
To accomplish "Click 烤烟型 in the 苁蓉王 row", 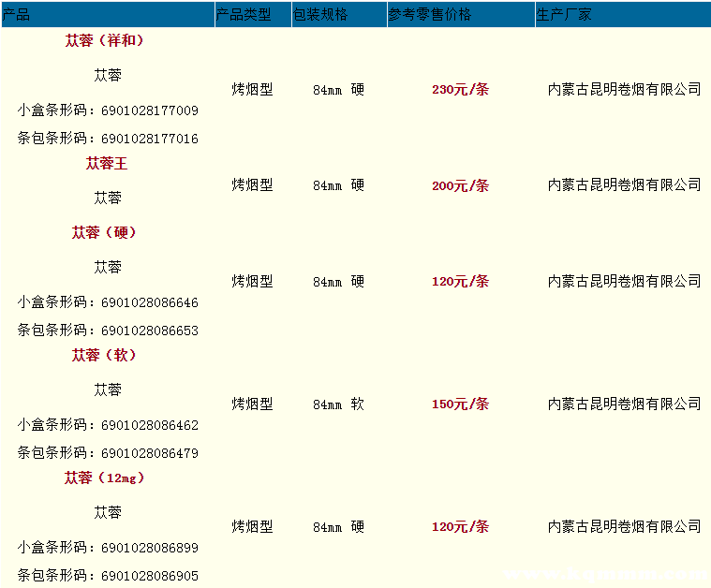I will coord(253,185).
